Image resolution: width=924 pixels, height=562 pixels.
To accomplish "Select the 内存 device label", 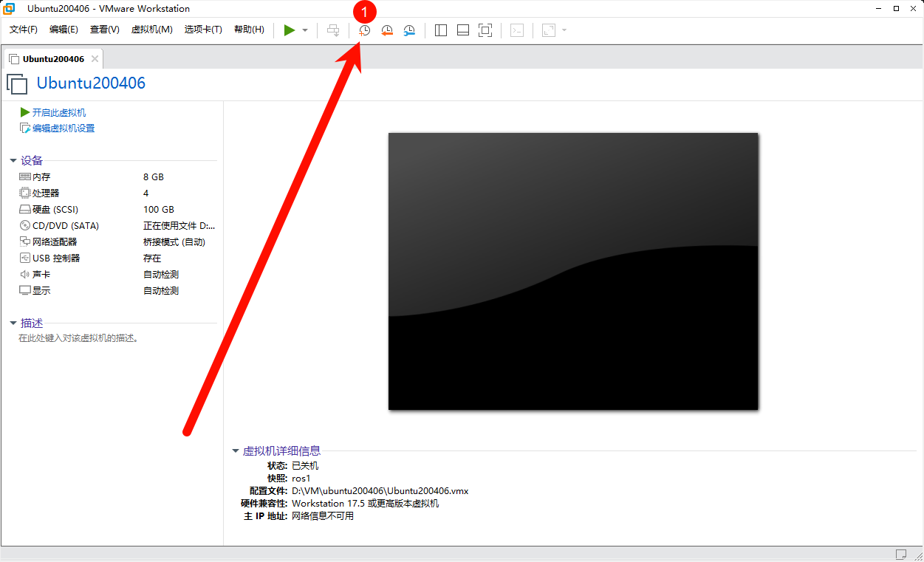I will click(x=41, y=177).
